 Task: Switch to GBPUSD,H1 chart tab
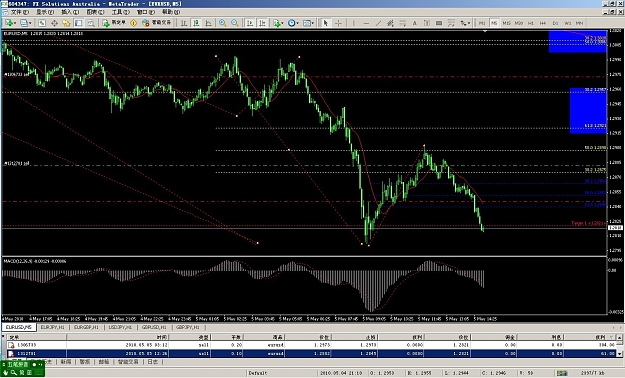(x=154, y=327)
